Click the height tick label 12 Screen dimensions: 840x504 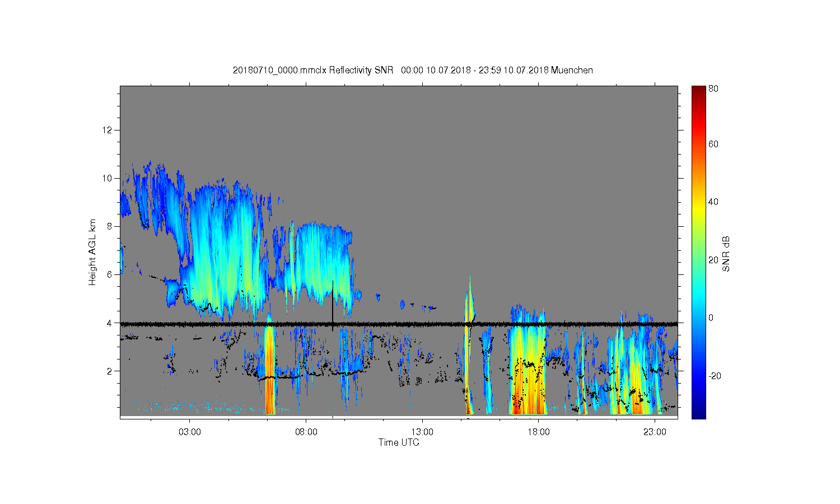pyautogui.click(x=108, y=130)
